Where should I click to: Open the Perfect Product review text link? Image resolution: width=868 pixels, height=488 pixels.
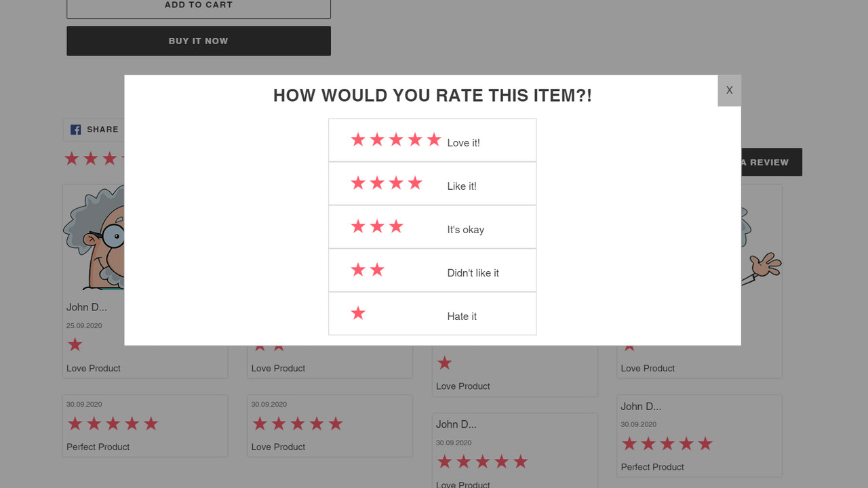(97, 447)
